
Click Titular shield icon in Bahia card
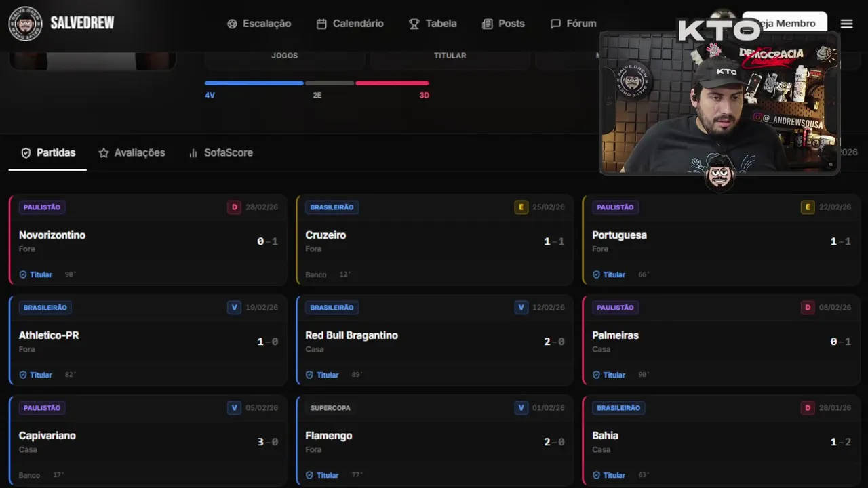pos(596,475)
